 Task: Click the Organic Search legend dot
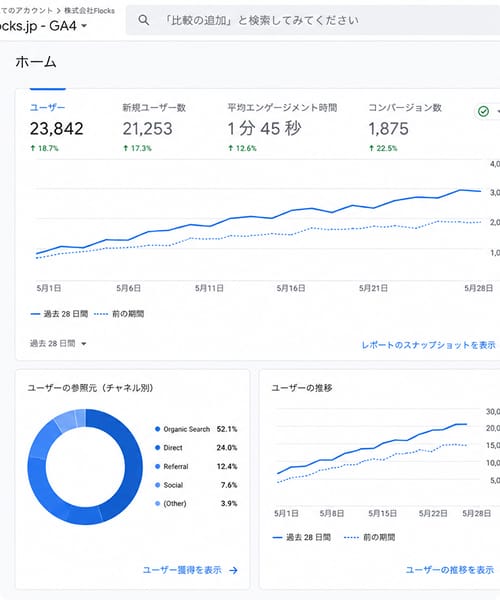point(157,429)
